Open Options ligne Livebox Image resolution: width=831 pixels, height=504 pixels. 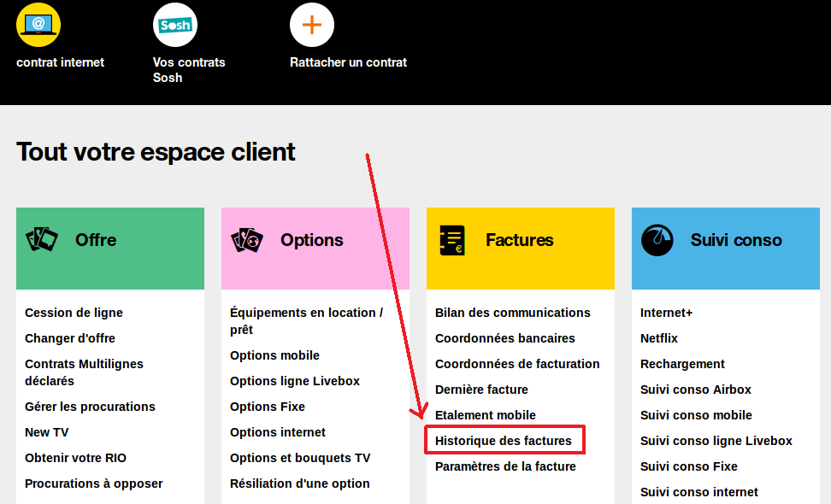[295, 381]
